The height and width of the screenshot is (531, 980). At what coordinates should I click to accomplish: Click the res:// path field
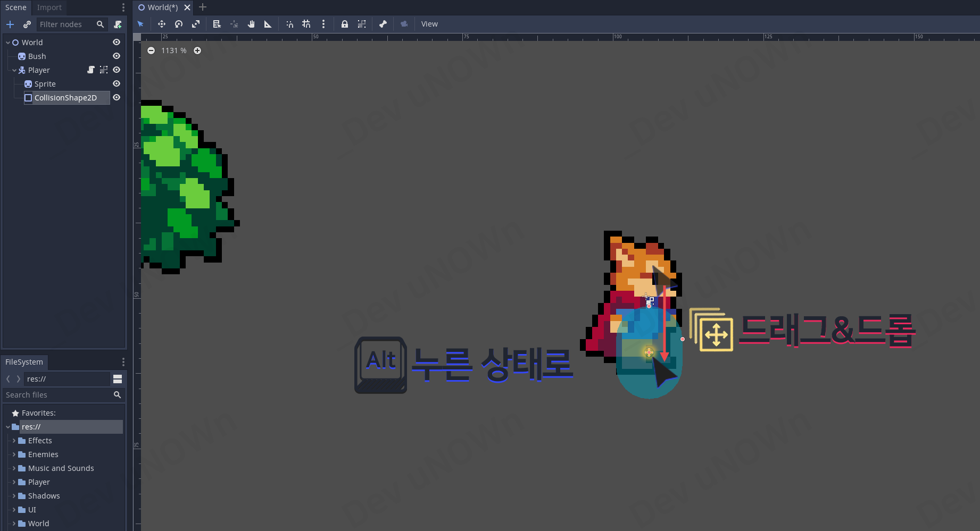[x=67, y=379]
